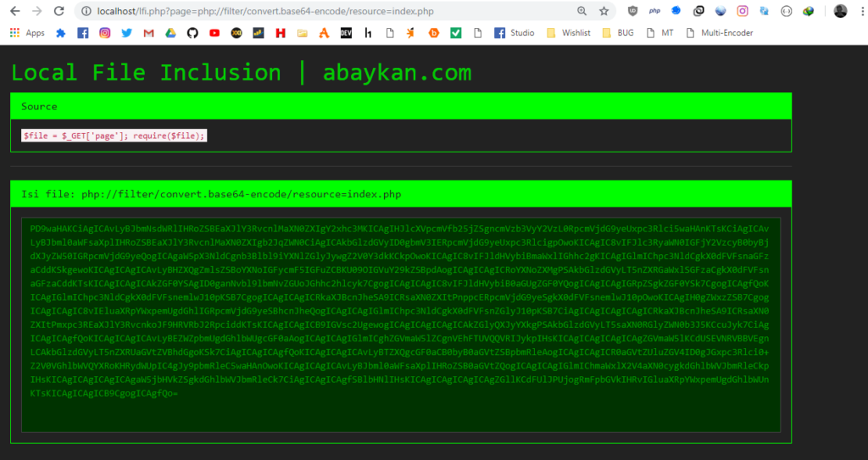868x460 pixels.
Task: Click the green Source panel header
Action: click(401, 106)
